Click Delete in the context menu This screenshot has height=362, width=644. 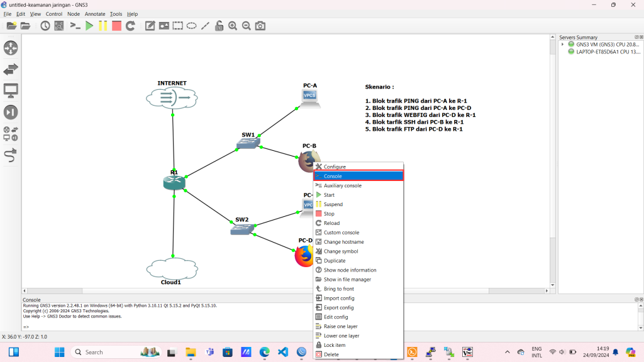pos(331,354)
